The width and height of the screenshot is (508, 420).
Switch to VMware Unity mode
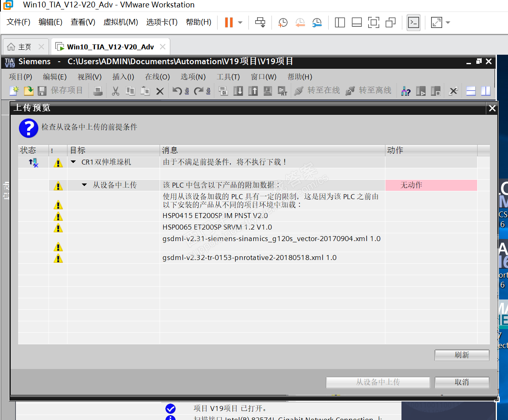pos(390,23)
